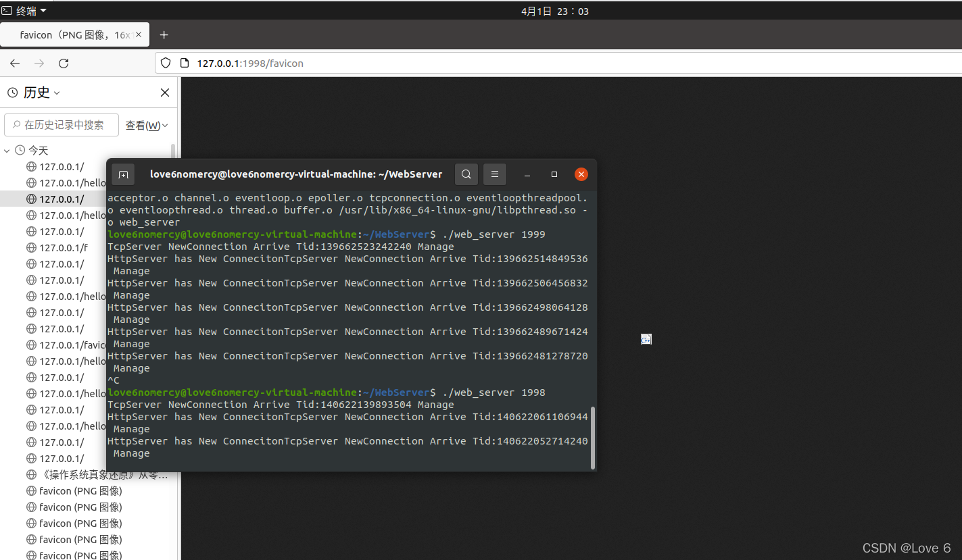Image resolution: width=962 pixels, height=560 pixels.
Task: Open the terminal hamburger menu
Action: click(x=495, y=174)
